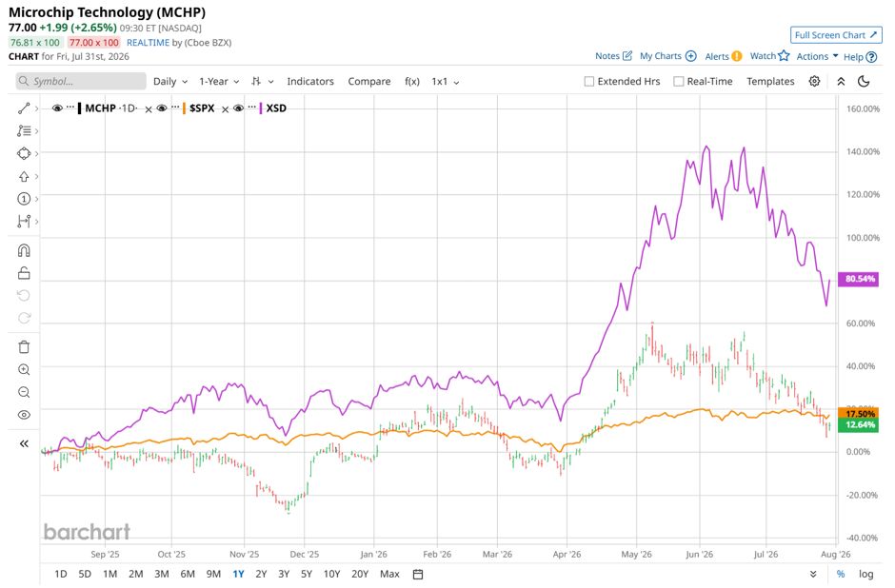
Task: Click the Symbol search input field
Action: coord(81,81)
